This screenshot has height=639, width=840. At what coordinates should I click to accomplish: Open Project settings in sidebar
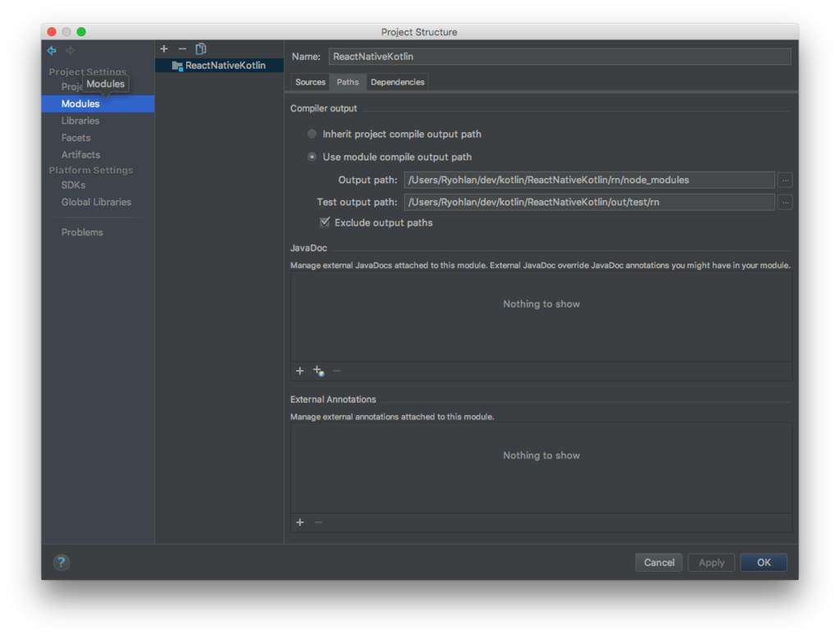tap(71, 87)
